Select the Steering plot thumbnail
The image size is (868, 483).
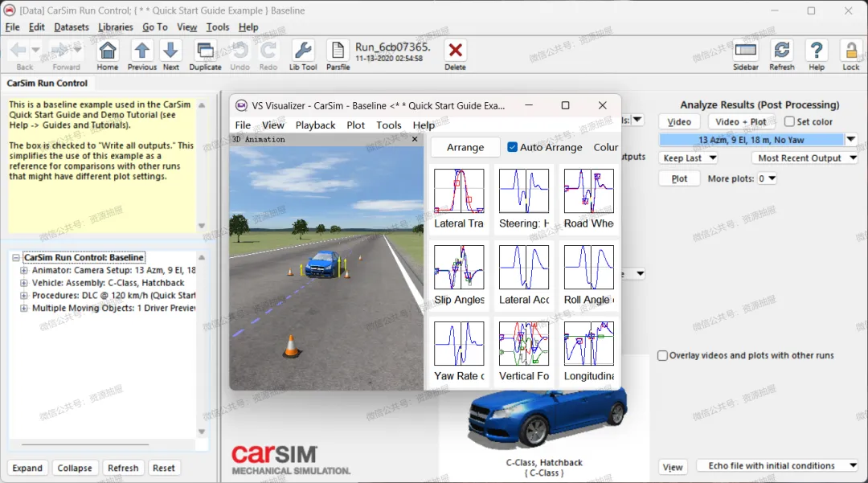pyautogui.click(x=524, y=198)
